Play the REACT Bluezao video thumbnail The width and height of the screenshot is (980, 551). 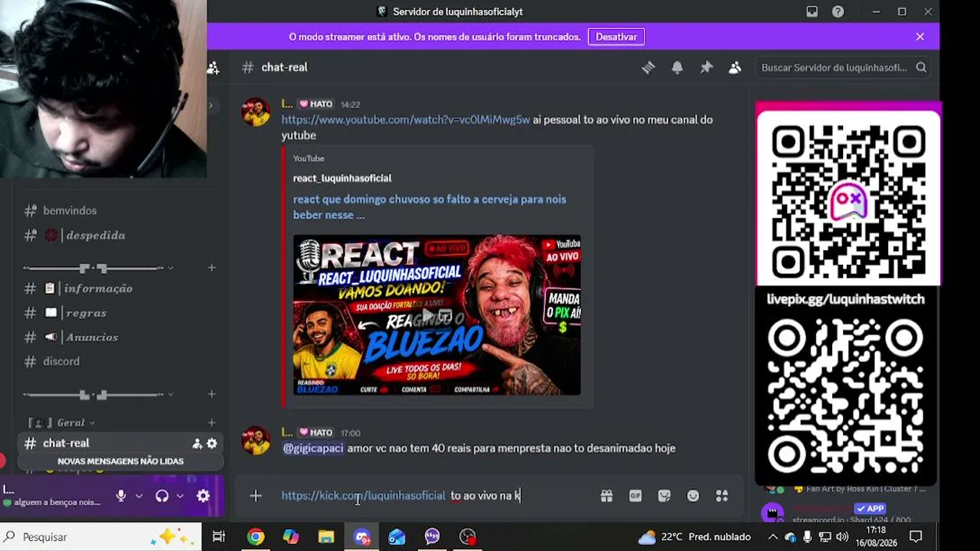tap(437, 315)
